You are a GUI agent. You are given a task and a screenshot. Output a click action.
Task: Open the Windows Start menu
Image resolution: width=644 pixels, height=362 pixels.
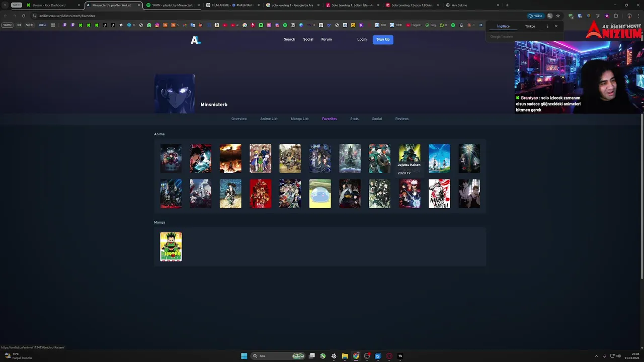coord(244,356)
